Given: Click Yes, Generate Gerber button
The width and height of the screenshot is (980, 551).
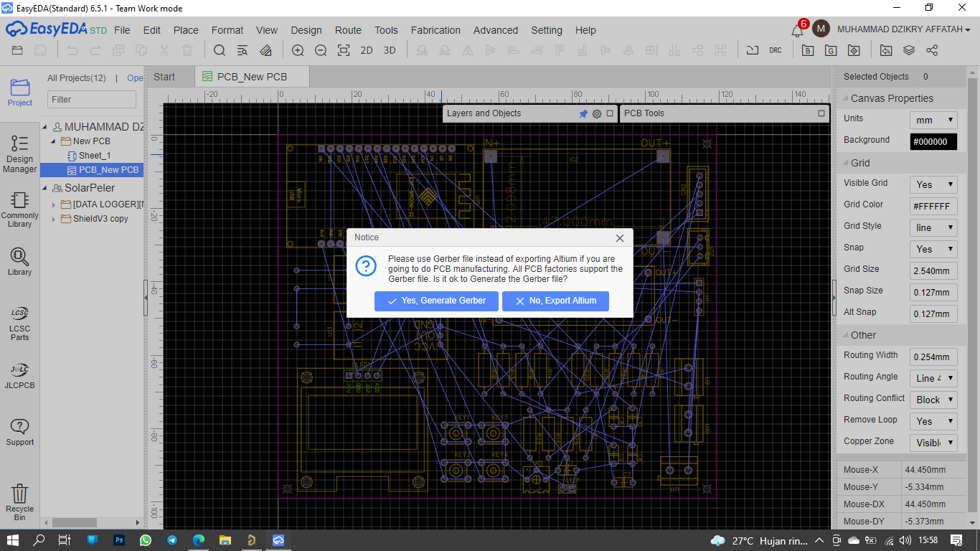Looking at the screenshot, I should (436, 301).
